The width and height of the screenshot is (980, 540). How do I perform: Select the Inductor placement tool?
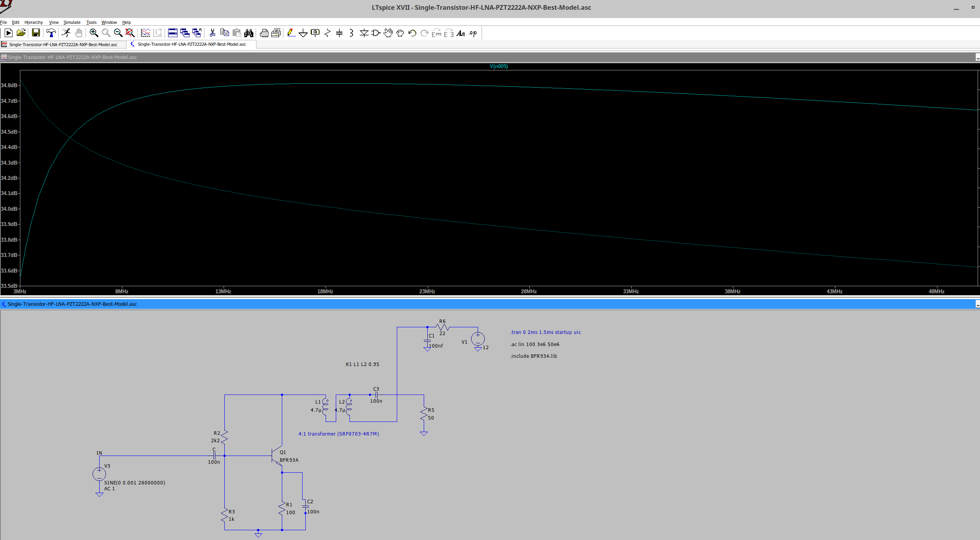pos(351,33)
